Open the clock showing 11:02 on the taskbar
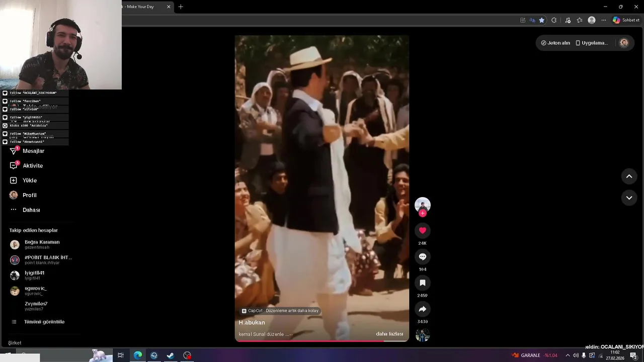Viewport: 644px width, 362px height. click(x=615, y=355)
